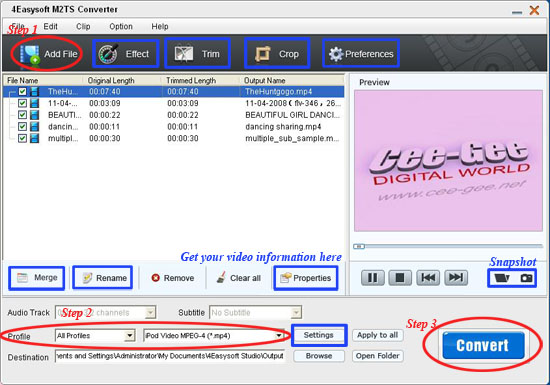550x385 pixels.
Task: Open the Crop tool
Action: (277, 54)
